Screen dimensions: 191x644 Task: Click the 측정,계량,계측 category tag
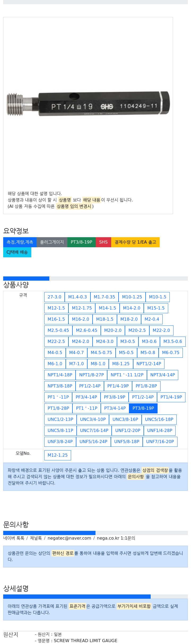[20, 242]
